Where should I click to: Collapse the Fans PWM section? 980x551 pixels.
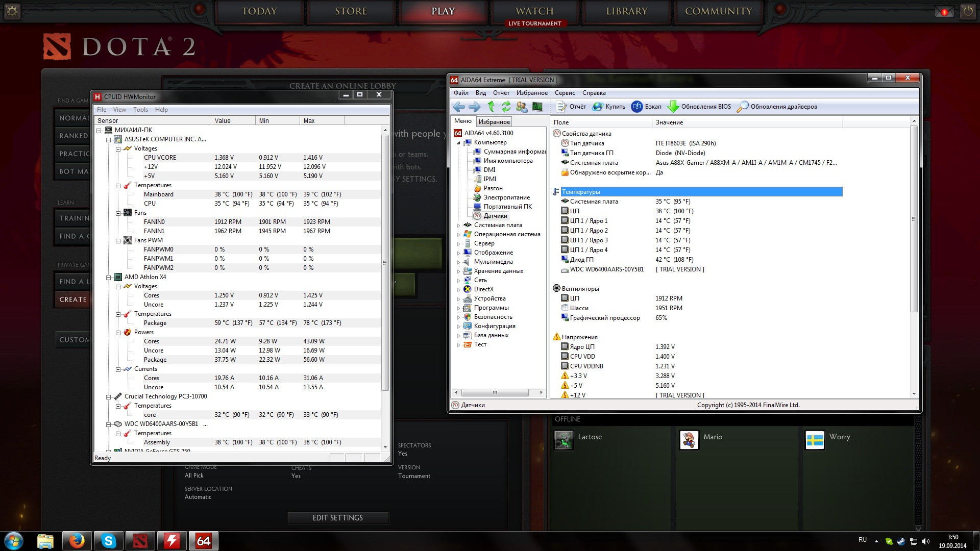click(118, 241)
